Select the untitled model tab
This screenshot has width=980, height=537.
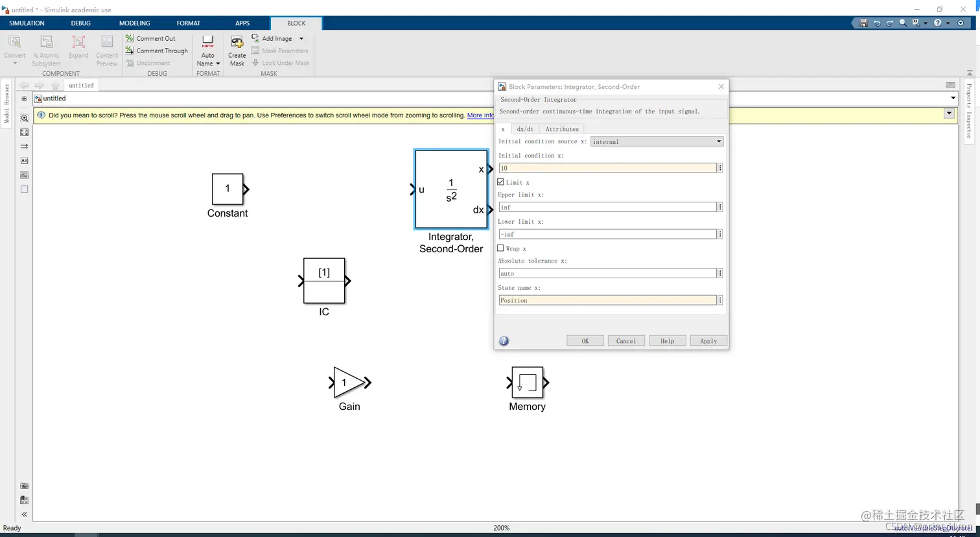coord(81,85)
